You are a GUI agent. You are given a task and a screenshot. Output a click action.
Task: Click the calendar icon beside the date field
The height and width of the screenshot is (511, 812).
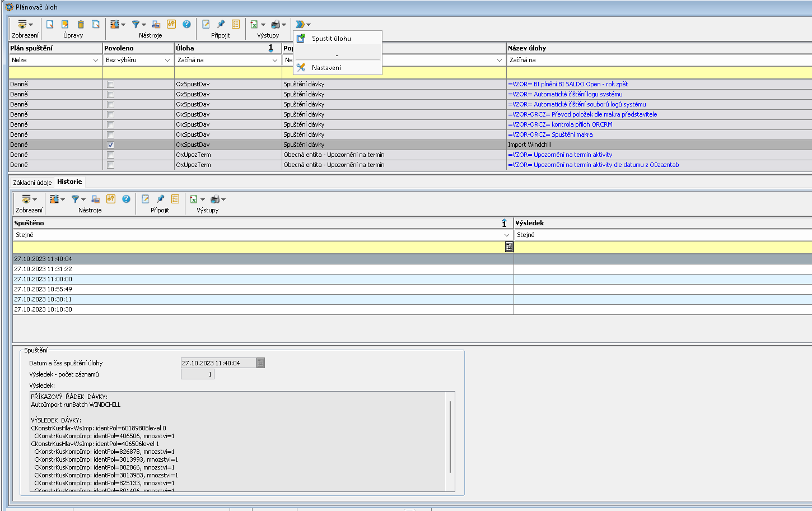260,363
